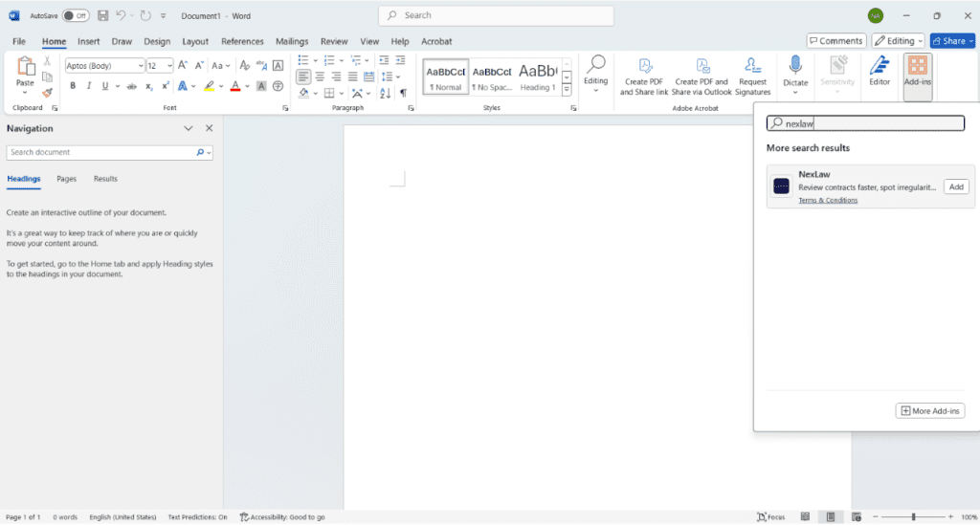Decrease font size with shrink icon

pos(199,66)
